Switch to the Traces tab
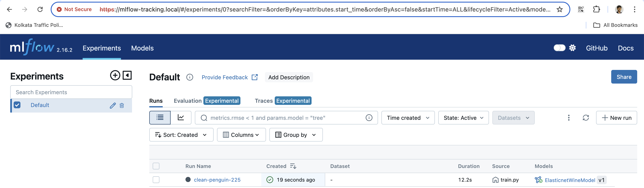 [x=263, y=101]
